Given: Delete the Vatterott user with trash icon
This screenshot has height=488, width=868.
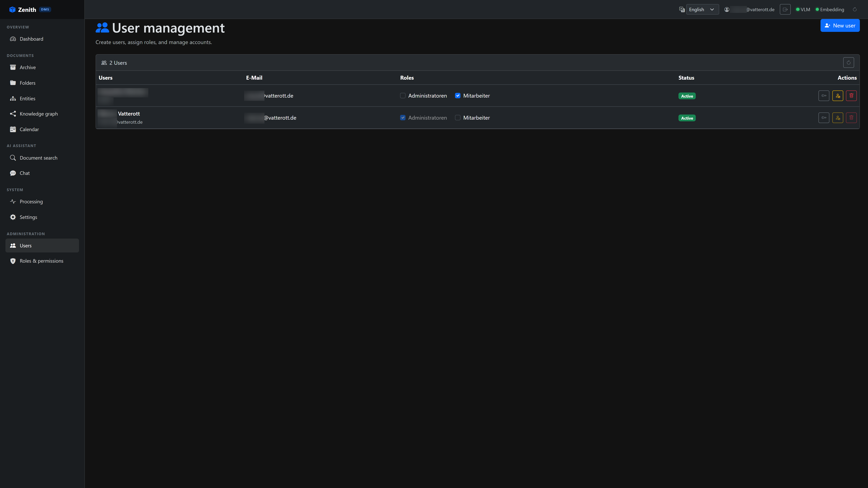Looking at the screenshot, I should 851,118.
